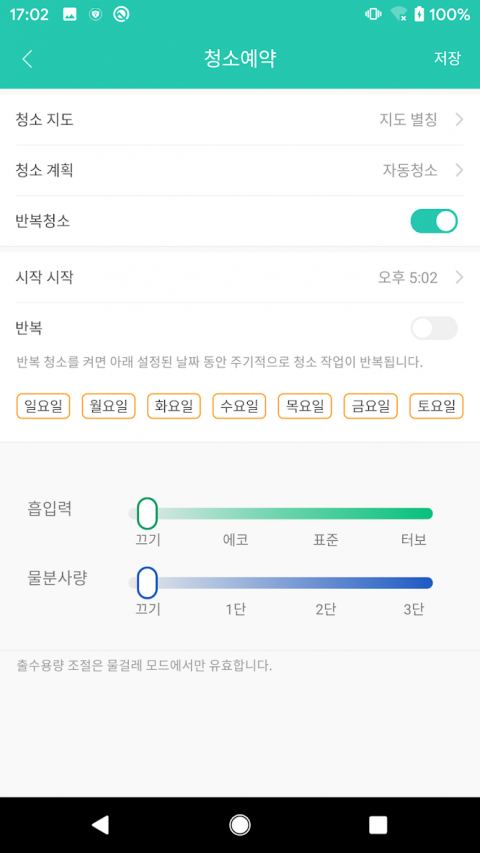Image resolution: width=480 pixels, height=853 pixels.
Task: Toggle off 반복청소 switch
Action: point(434,221)
